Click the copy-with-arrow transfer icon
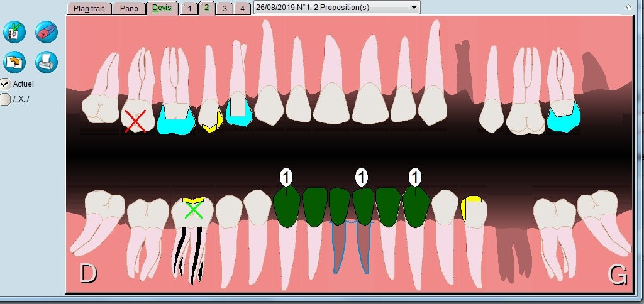The image size is (644, 304). point(14,62)
